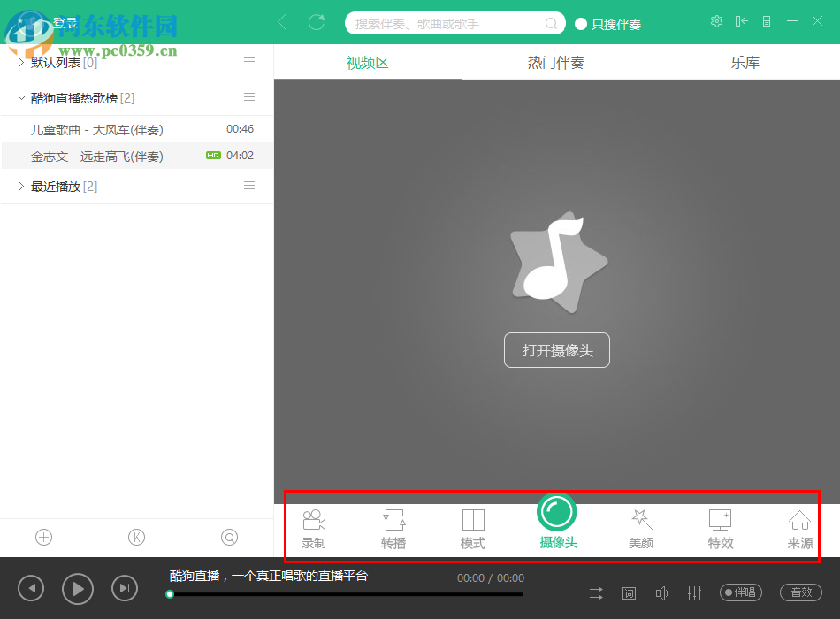840x619 pixels.
Task: Open the equalizer settings icon
Action: (695, 592)
